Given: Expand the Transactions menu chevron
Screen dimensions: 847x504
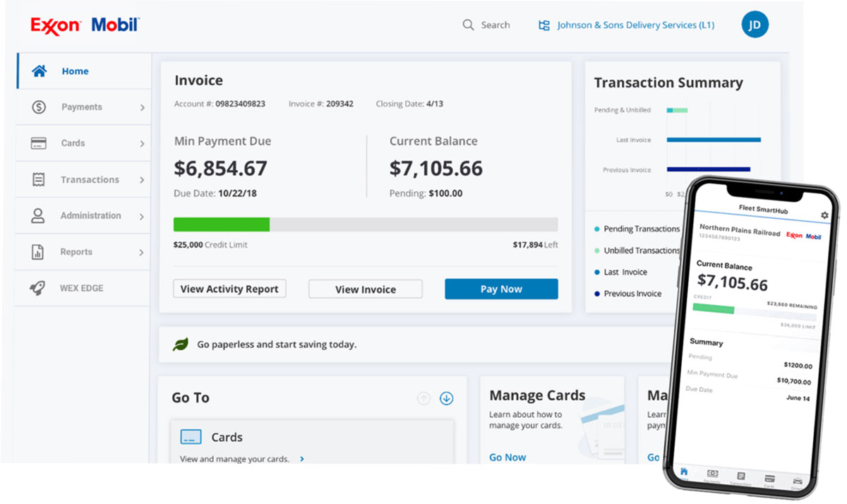Looking at the screenshot, I should pos(142,181).
